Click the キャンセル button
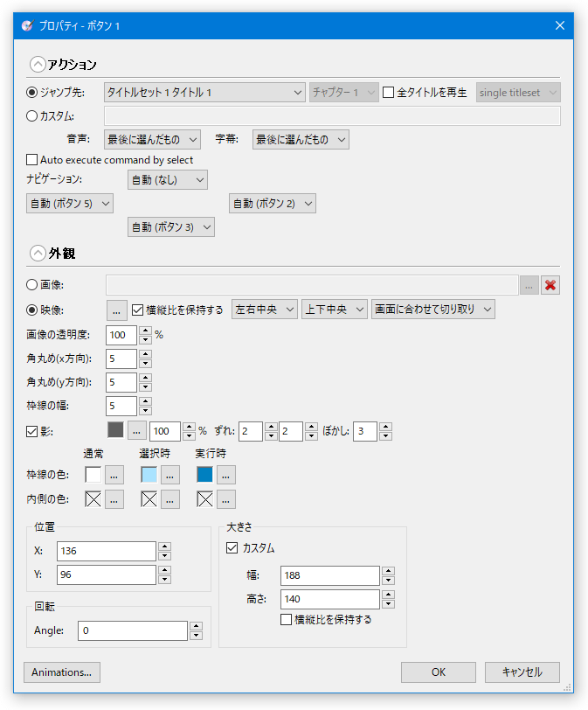Image resolution: width=588 pixels, height=710 pixels. pos(522,672)
